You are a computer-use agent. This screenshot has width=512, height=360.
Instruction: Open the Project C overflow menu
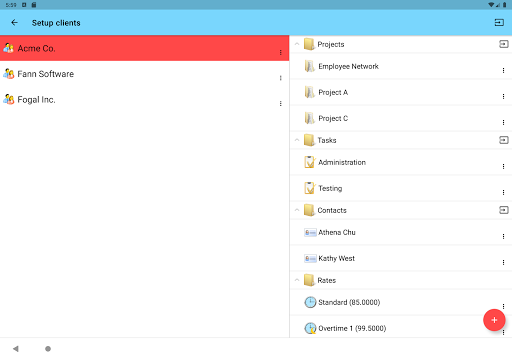coord(503,122)
